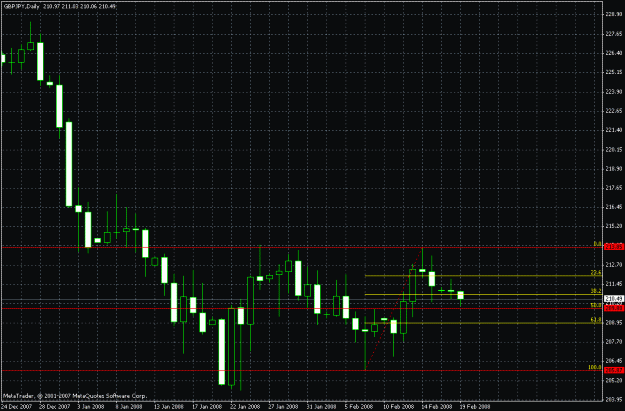Select the Fibonacci 50.0 level label
The image size is (625, 411).
click(x=596, y=305)
